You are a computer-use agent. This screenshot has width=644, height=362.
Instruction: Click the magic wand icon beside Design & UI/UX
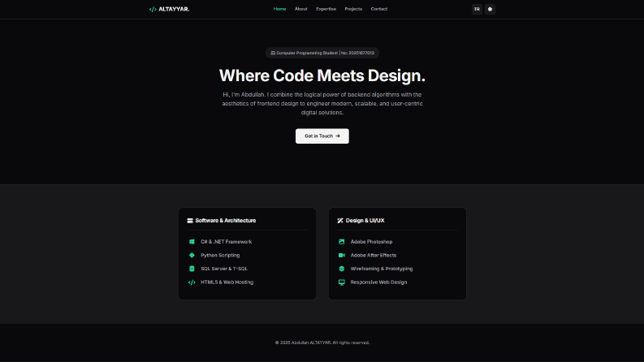pos(340,221)
